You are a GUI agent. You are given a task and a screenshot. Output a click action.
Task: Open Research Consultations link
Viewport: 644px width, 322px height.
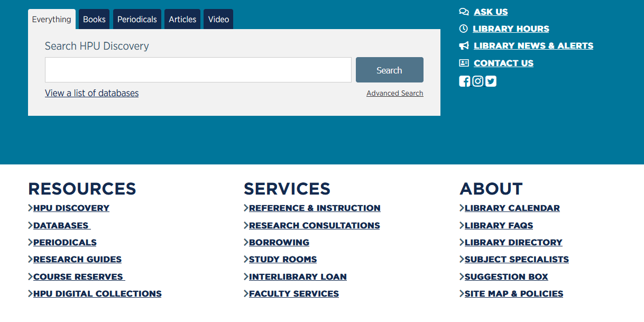(315, 225)
